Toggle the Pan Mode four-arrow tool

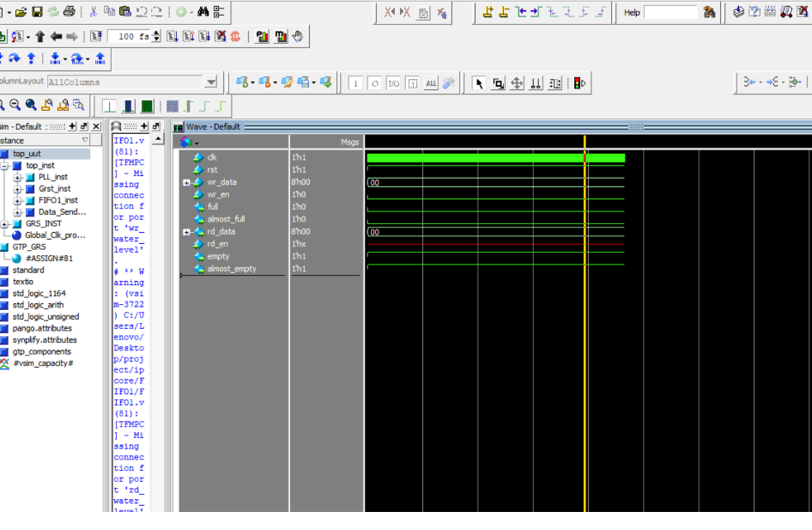pyautogui.click(x=517, y=83)
